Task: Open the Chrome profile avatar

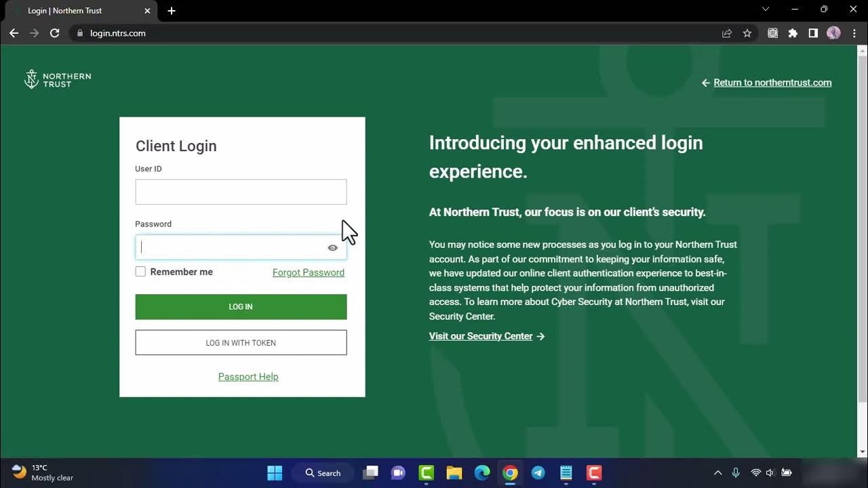Action: (x=834, y=33)
